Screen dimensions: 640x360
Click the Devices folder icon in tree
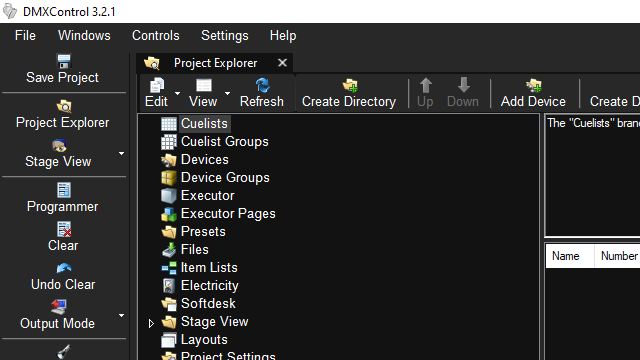pos(169,160)
